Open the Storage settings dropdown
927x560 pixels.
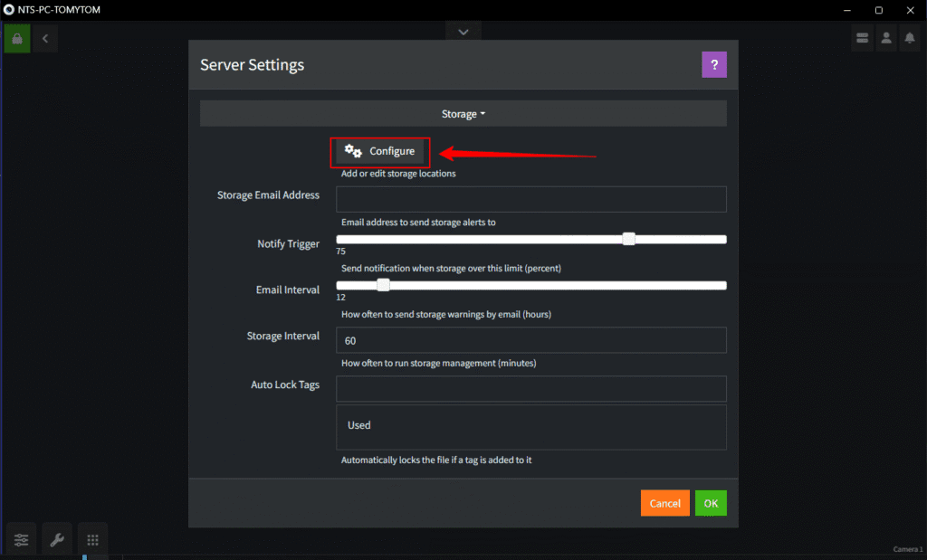tap(463, 113)
